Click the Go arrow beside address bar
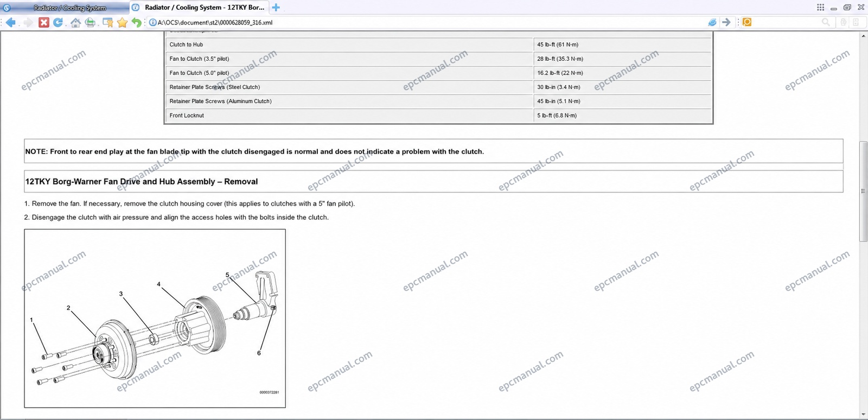 coord(726,22)
